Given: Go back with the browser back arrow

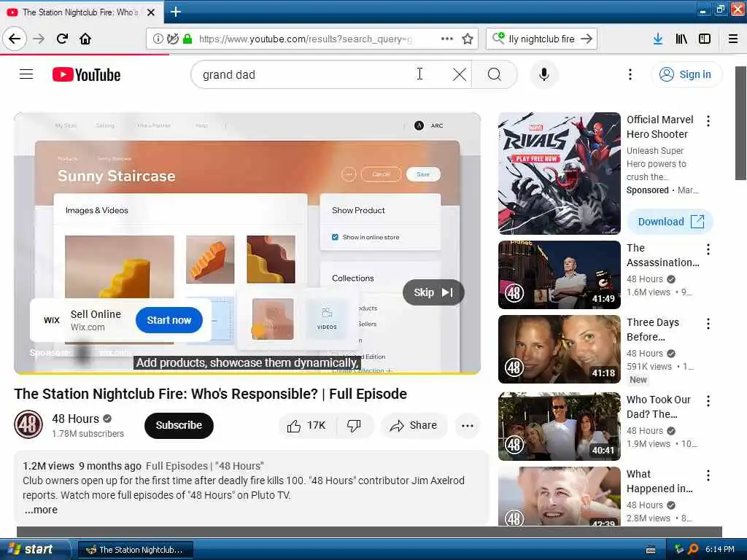Looking at the screenshot, I should tap(15, 39).
